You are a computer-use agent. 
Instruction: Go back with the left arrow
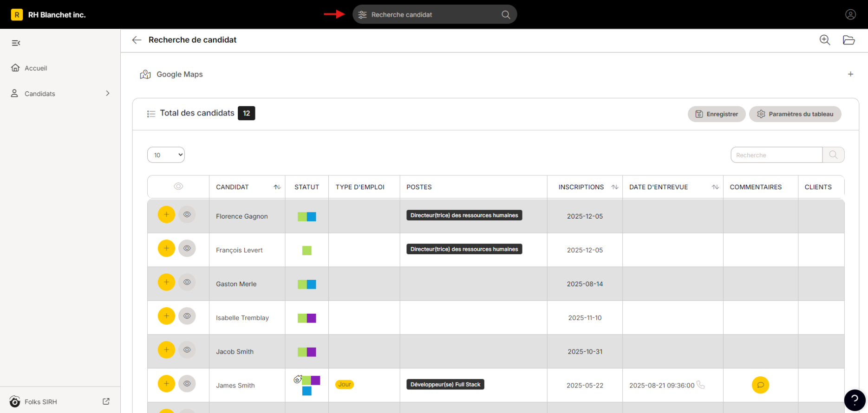coord(137,40)
